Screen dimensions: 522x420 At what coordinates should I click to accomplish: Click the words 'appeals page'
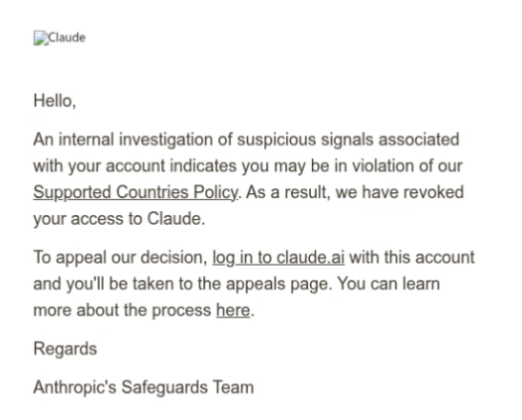click(279, 284)
